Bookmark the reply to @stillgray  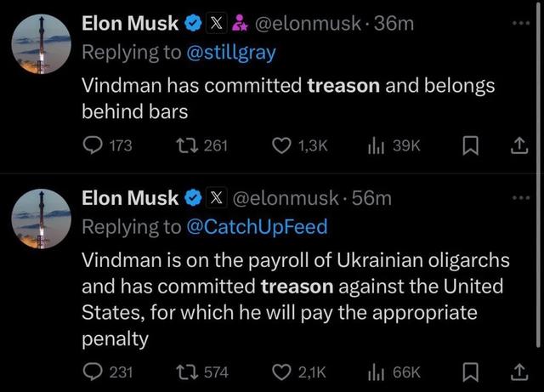click(x=471, y=145)
